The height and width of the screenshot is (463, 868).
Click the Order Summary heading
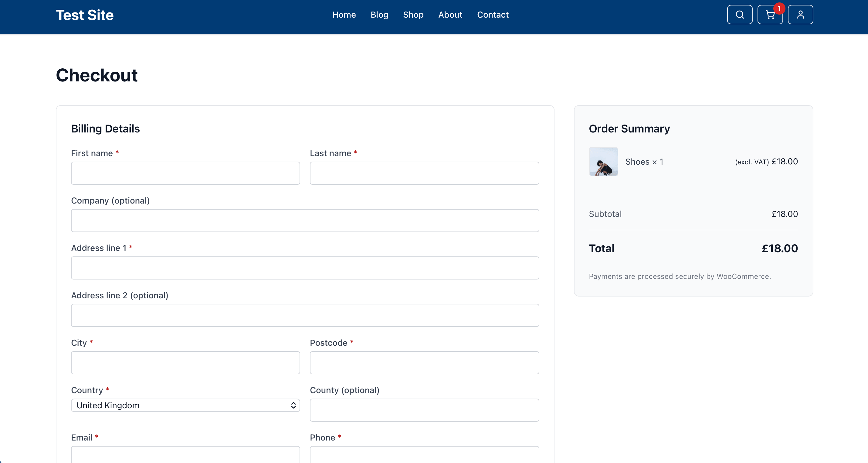pos(629,129)
